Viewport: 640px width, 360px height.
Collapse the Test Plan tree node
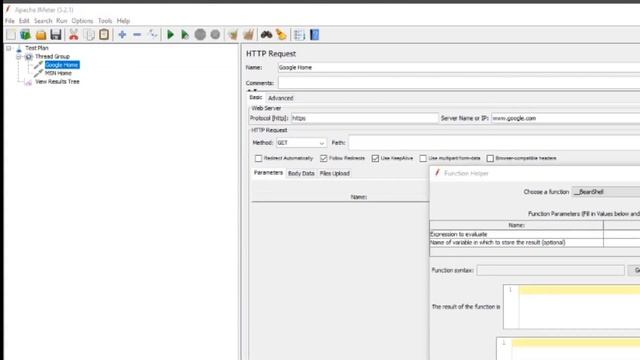tap(9, 48)
